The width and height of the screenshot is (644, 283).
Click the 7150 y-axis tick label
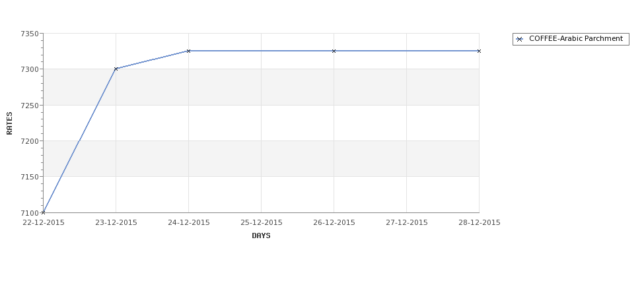click(x=30, y=177)
